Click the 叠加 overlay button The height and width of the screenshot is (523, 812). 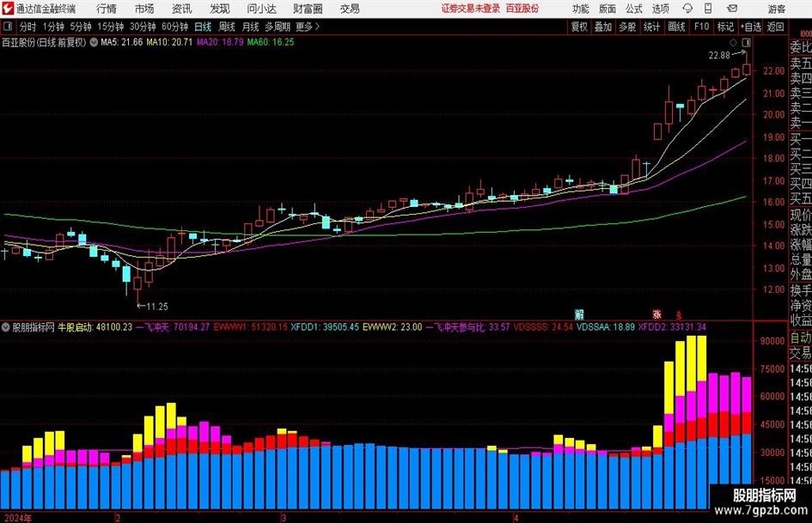[x=603, y=27]
